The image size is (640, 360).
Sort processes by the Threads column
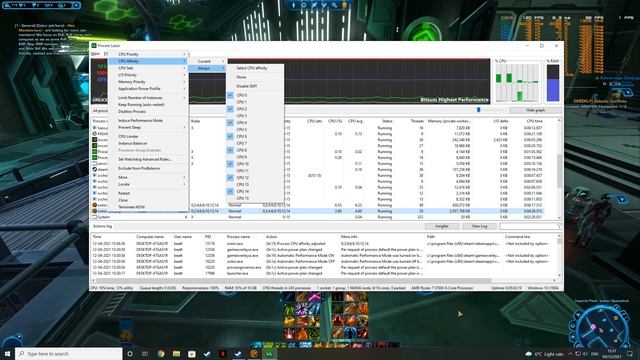coord(417,121)
